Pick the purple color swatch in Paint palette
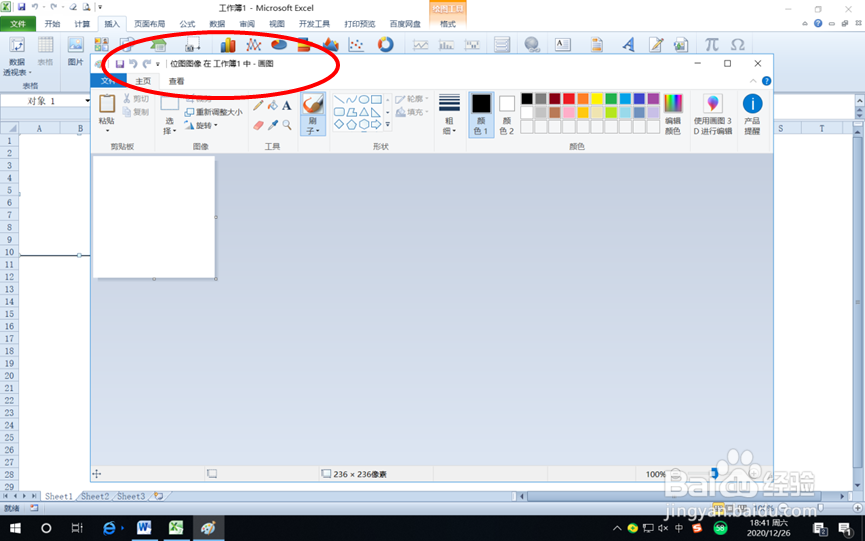The image size is (865, 541). [x=653, y=99]
